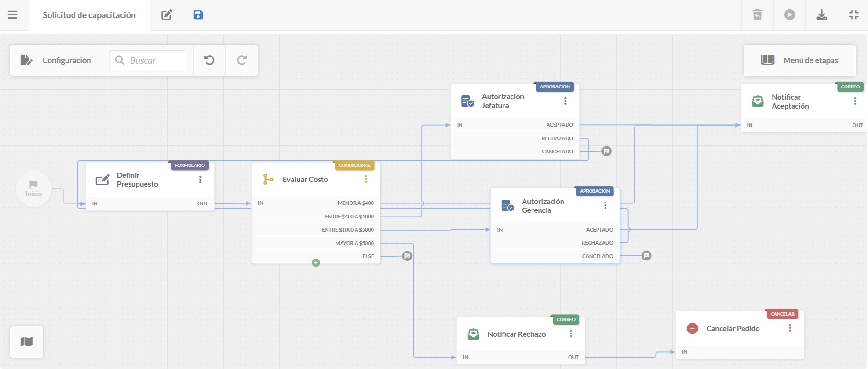This screenshot has width=868, height=369.
Task: Focus the Buscar search field
Action: 148,60
